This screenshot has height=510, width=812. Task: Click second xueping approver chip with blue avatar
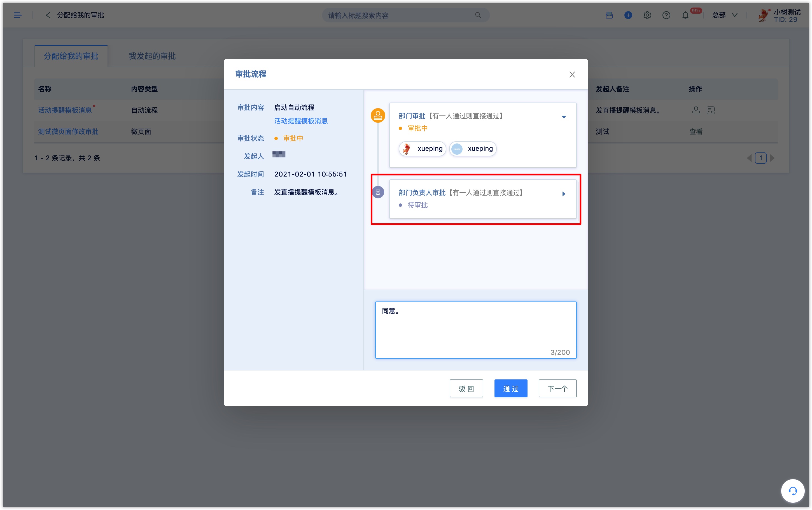pyautogui.click(x=473, y=149)
